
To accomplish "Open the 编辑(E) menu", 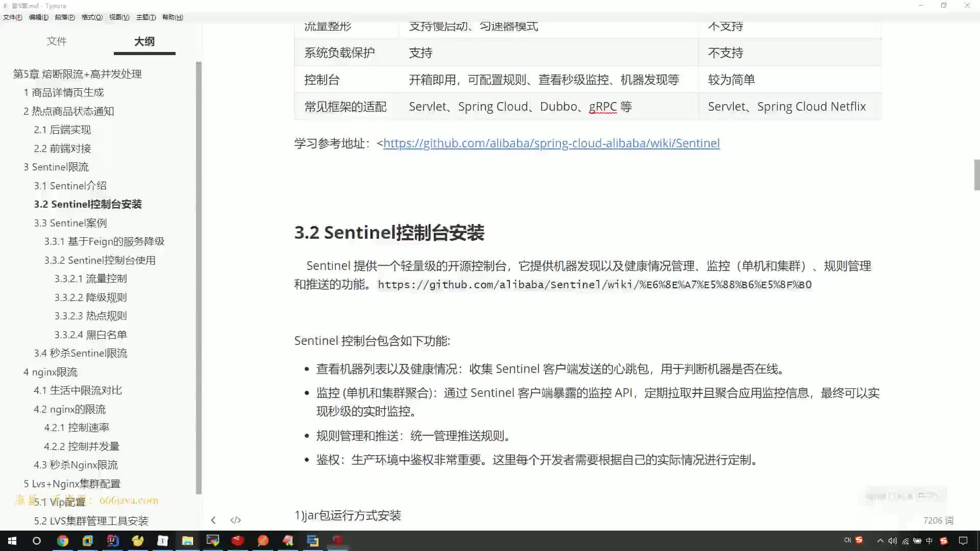I will (x=39, y=17).
